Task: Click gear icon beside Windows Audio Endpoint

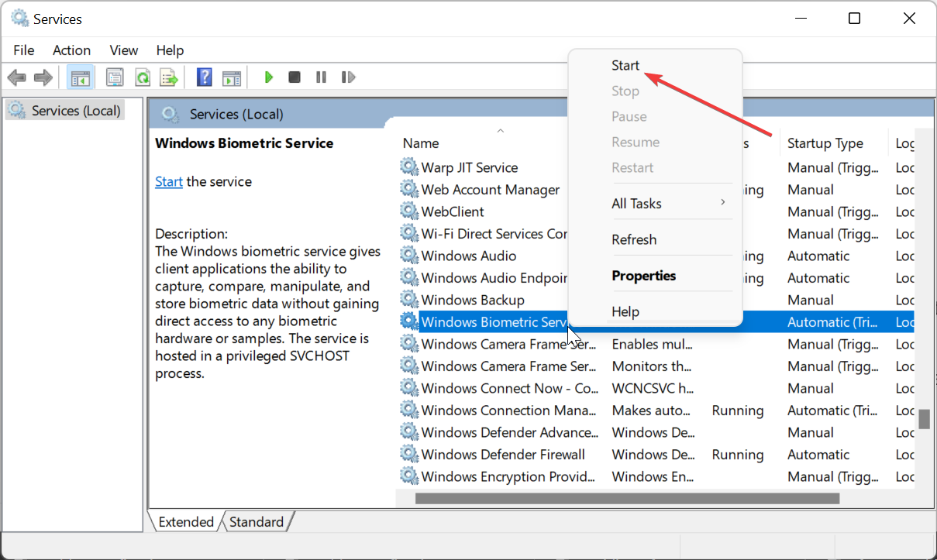Action: tap(408, 277)
